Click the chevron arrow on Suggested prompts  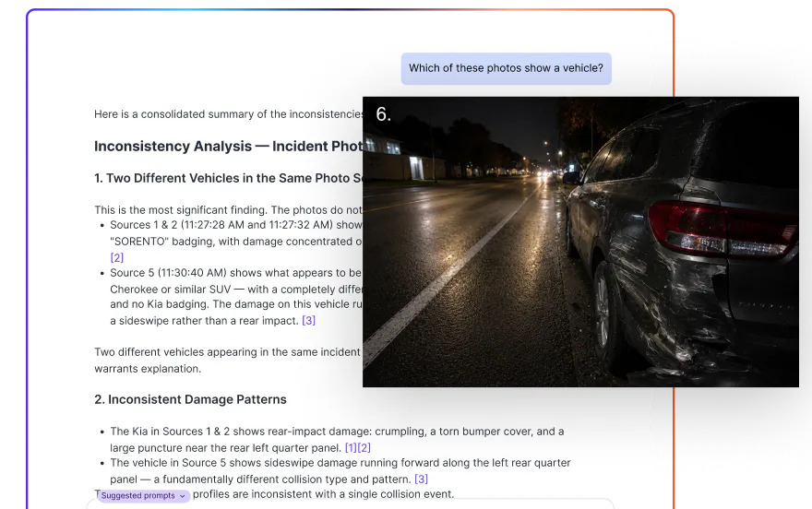pyautogui.click(x=183, y=496)
